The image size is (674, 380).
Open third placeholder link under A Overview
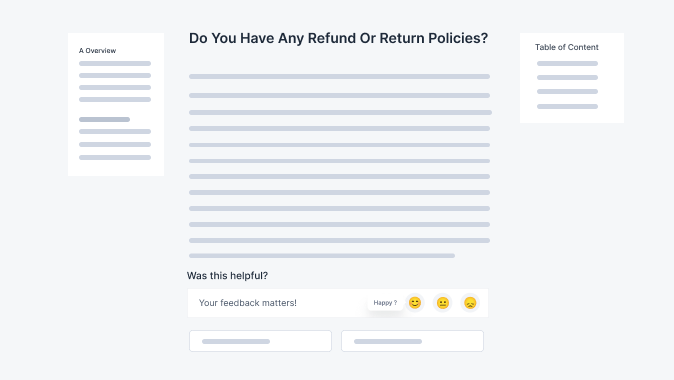click(115, 88)
